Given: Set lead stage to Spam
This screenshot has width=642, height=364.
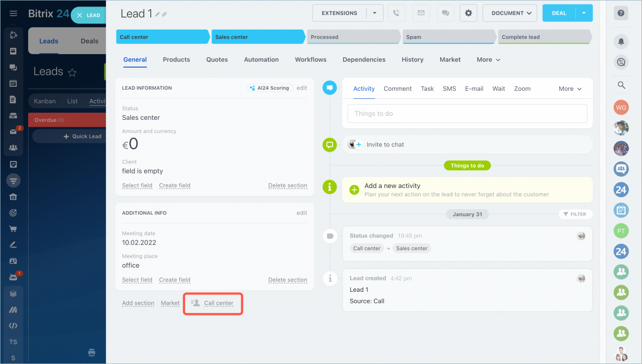Looking at the screenshot, I should click(x=449, y=37).
